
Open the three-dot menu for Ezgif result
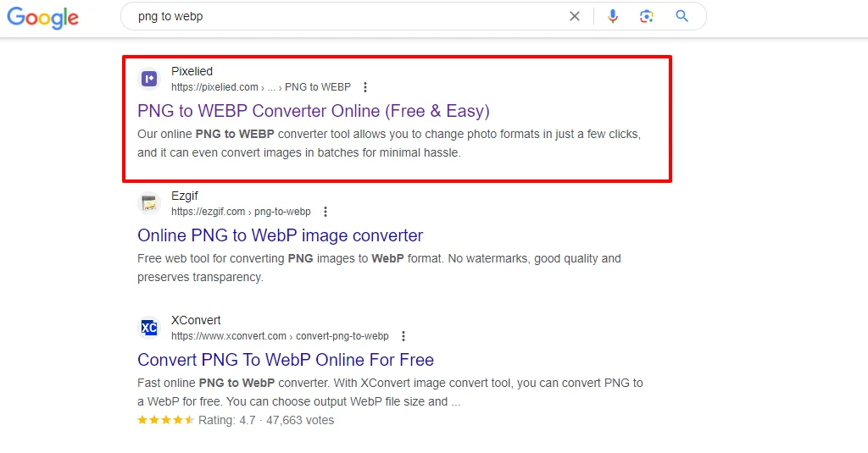325,212
